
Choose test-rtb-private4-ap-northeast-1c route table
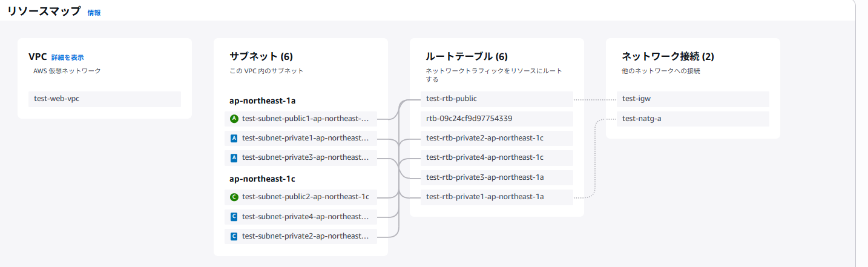pos(496,157)
